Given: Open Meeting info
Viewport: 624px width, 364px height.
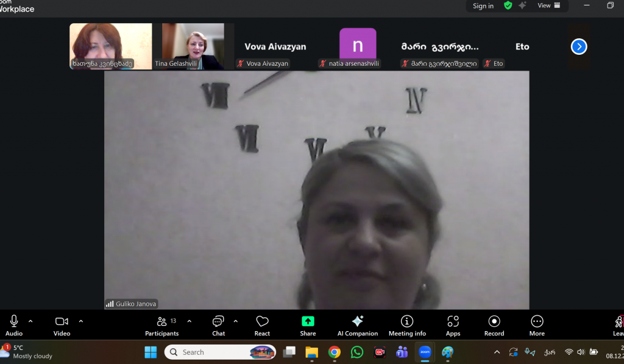Looking at the screenshot, I should [407, 325].
